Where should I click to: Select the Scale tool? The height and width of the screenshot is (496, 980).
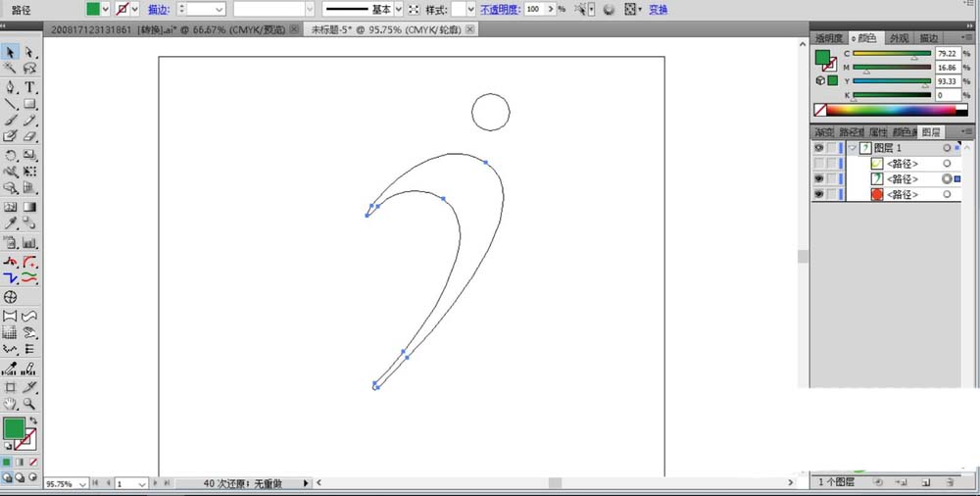pyautogui.click(x=28, y=155)
